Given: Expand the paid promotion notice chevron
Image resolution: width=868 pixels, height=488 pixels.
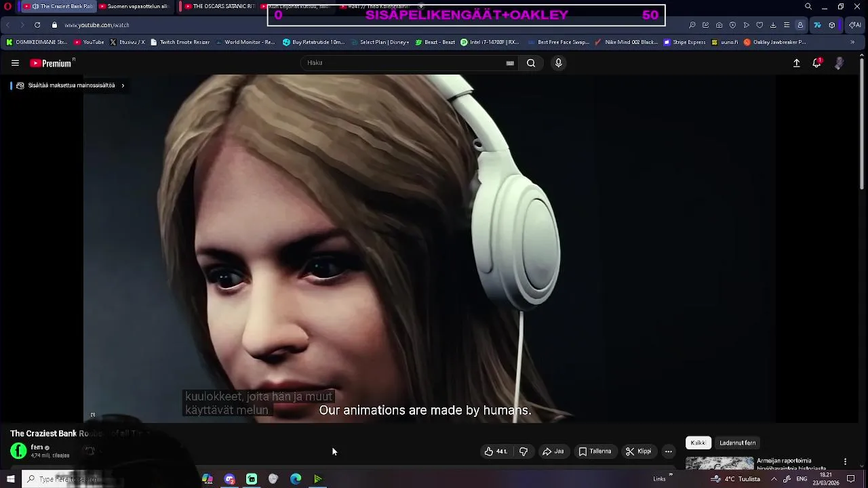Looking at the screenshot, I should point(123,85).
